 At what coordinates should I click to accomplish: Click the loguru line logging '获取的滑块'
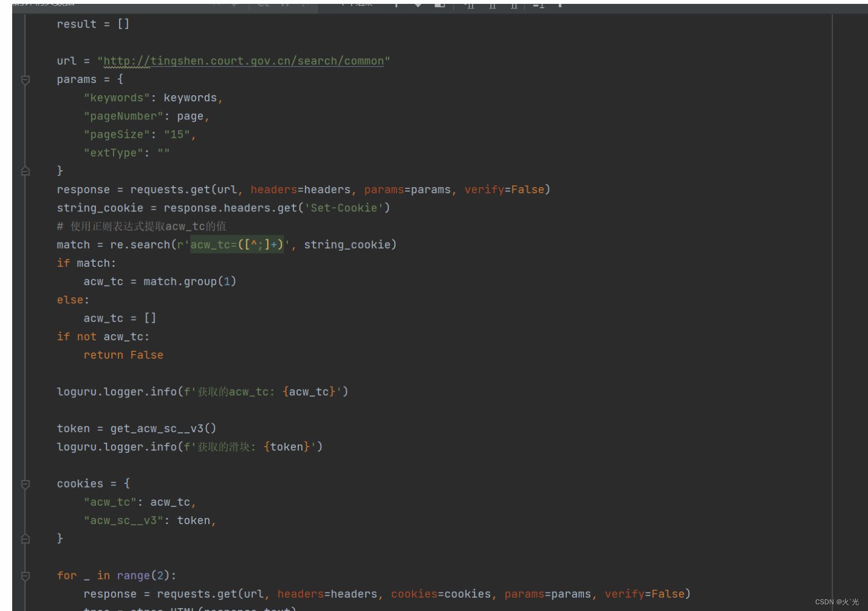(x=190, y=447)
